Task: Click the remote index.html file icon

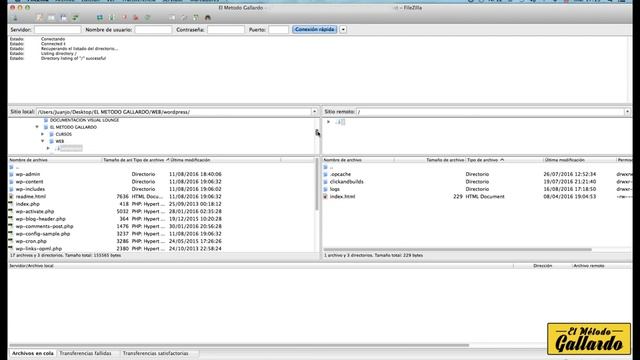Action: pyautogui.click(x=325, y=196)
